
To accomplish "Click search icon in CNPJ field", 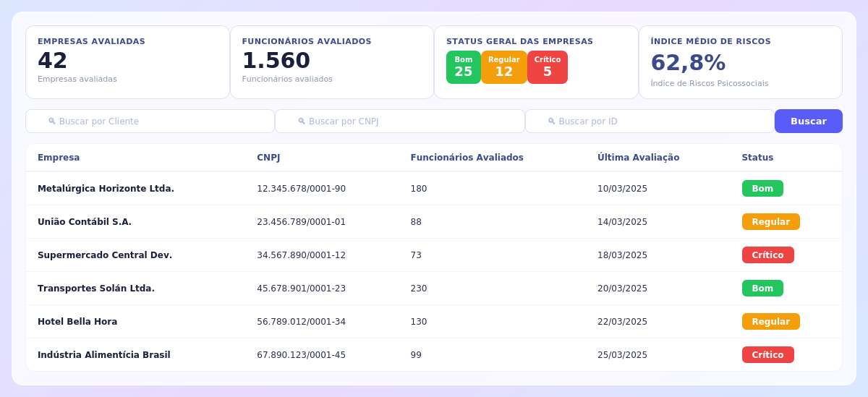I will 302,121.
